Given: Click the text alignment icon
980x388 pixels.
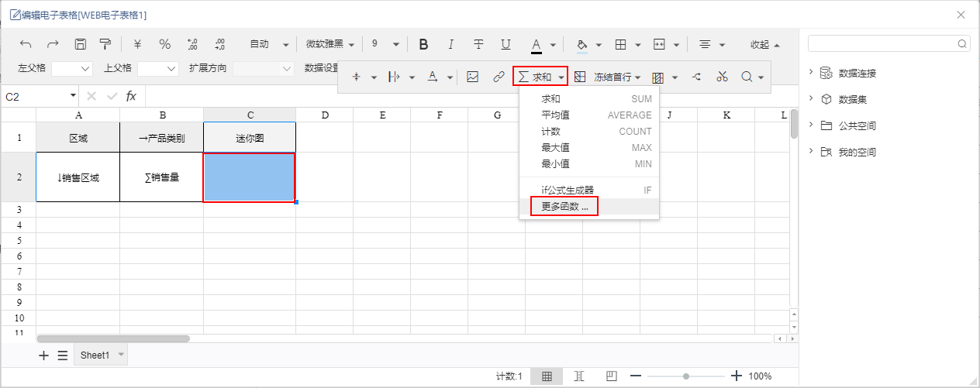Looking at the screenshot, I should (706, 45).
